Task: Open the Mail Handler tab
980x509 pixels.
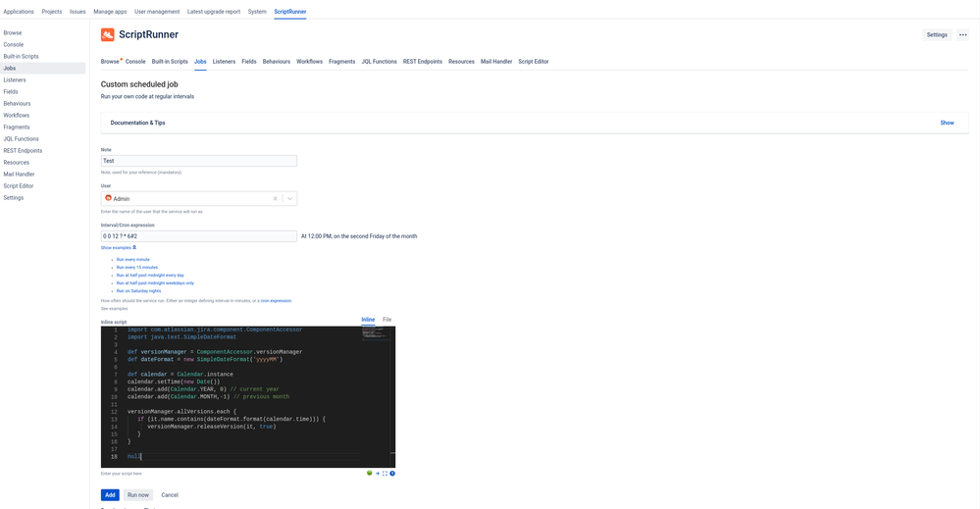Action: (496, 62)
